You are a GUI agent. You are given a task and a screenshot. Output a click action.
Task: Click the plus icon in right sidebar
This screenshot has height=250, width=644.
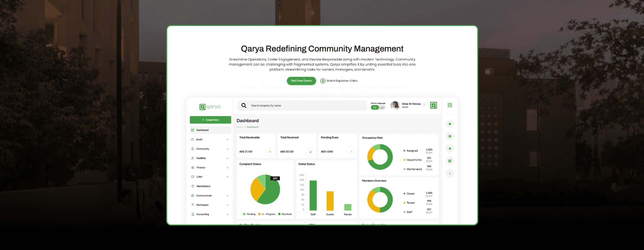(x=450, y=173)
